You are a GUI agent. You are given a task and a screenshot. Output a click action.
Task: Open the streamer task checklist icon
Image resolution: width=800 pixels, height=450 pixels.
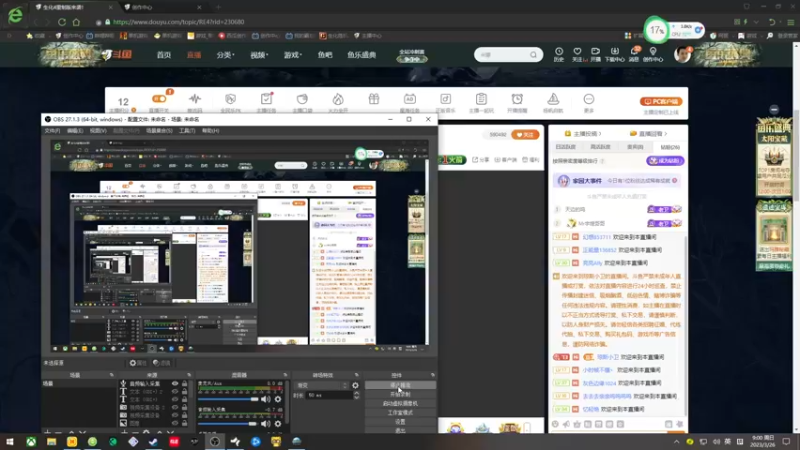(266, 98)
